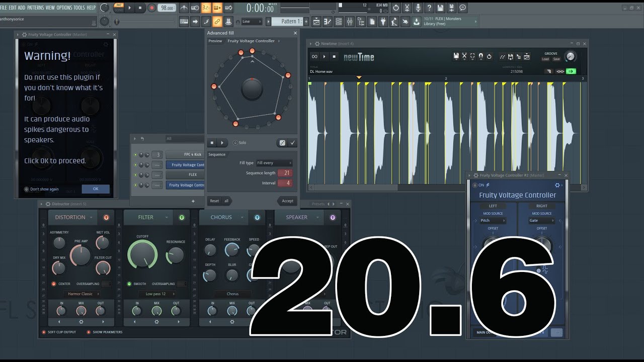The image size is (644, 362).
Task: Toggle the Chorus module power button
Action: point(257,217)
